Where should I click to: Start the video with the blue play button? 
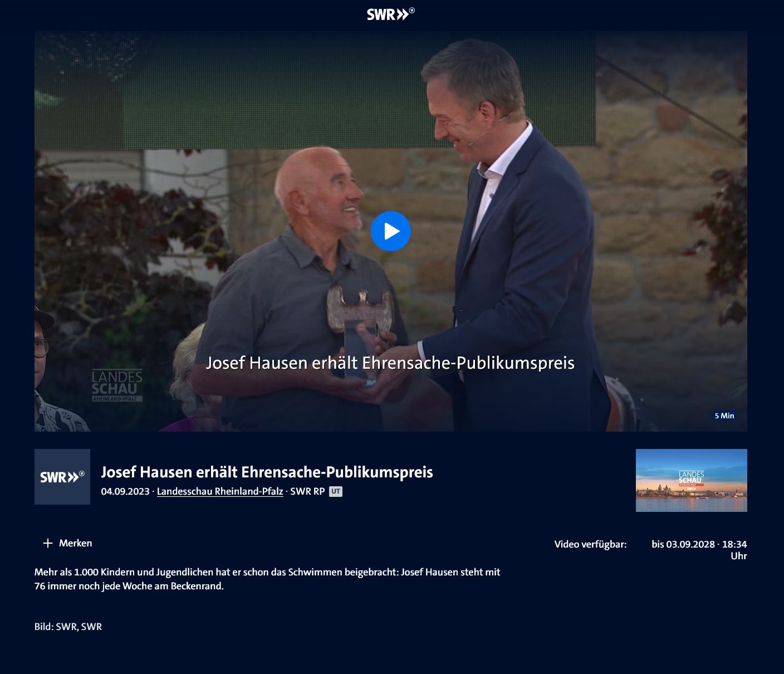pos(391,231)
